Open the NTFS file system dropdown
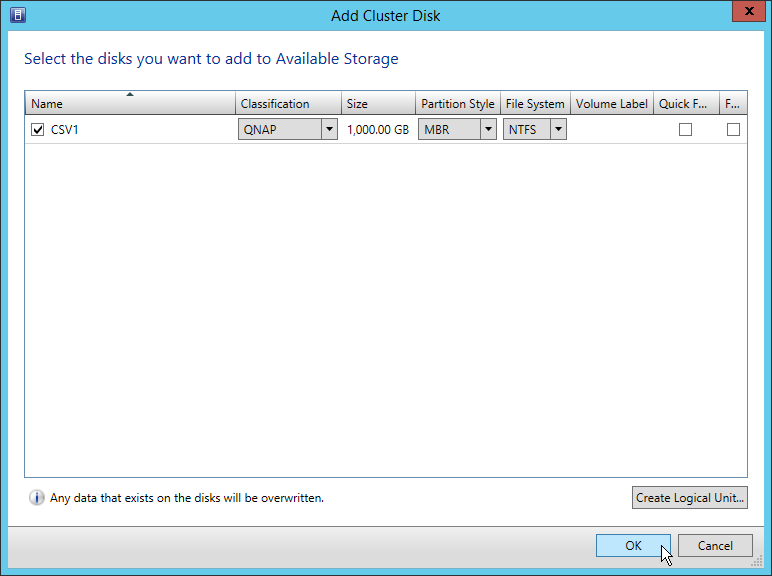 click(557, 129)
